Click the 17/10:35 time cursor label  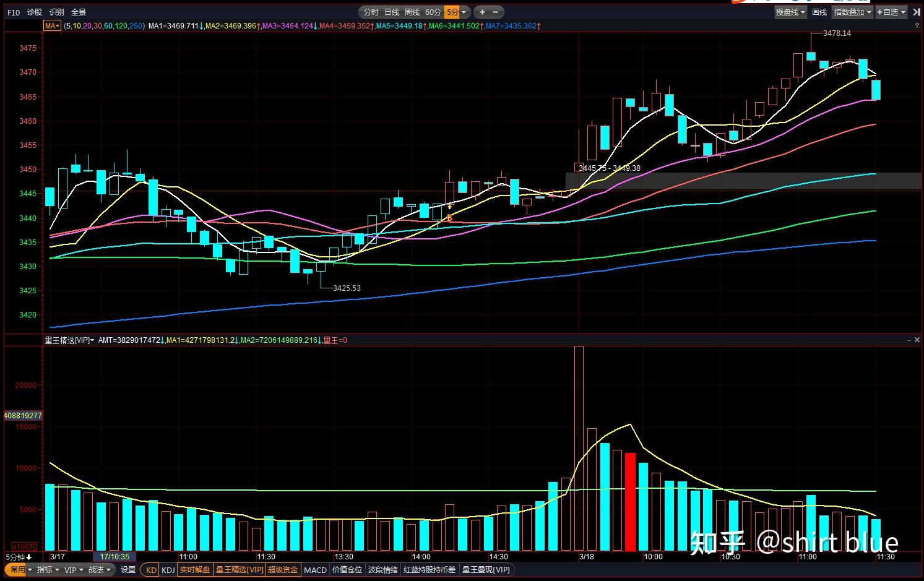(114, 557)
